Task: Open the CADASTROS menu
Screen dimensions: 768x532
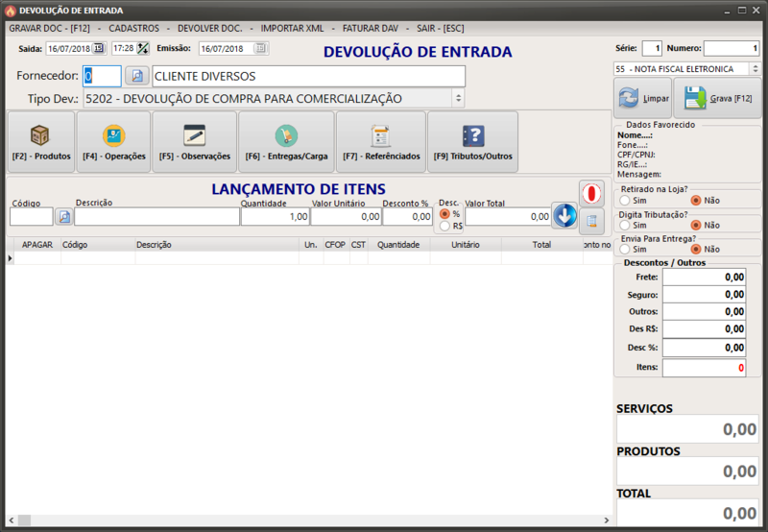Action: click(x=133, y=29)
